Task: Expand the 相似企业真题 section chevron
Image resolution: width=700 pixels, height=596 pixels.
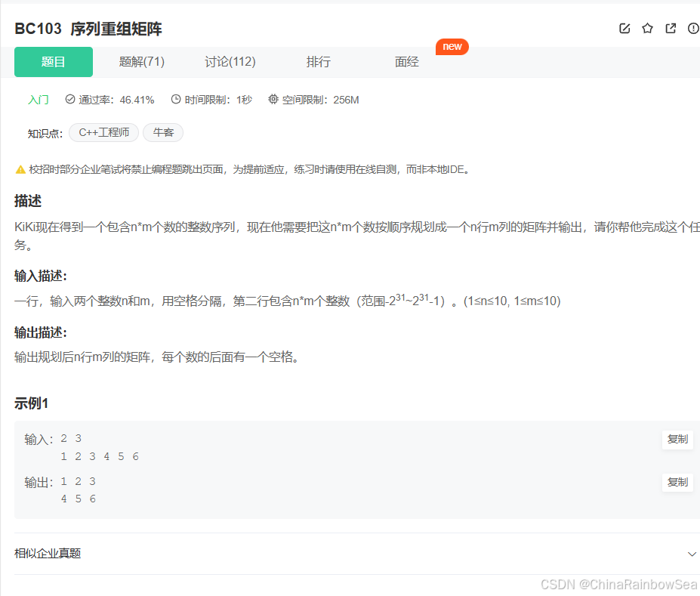Action: [x=692, y=554]
